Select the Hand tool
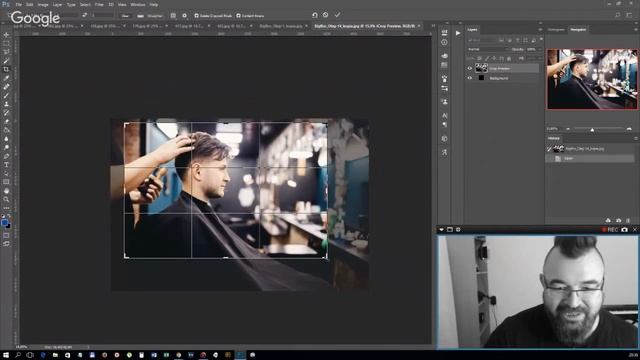The image size is (640, 360). [x=6, y=191]
